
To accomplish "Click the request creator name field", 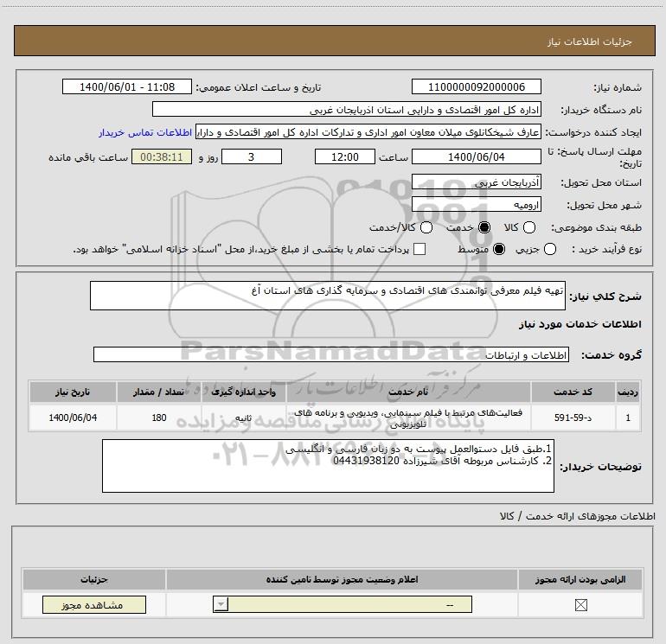I will tap(368, 132).
